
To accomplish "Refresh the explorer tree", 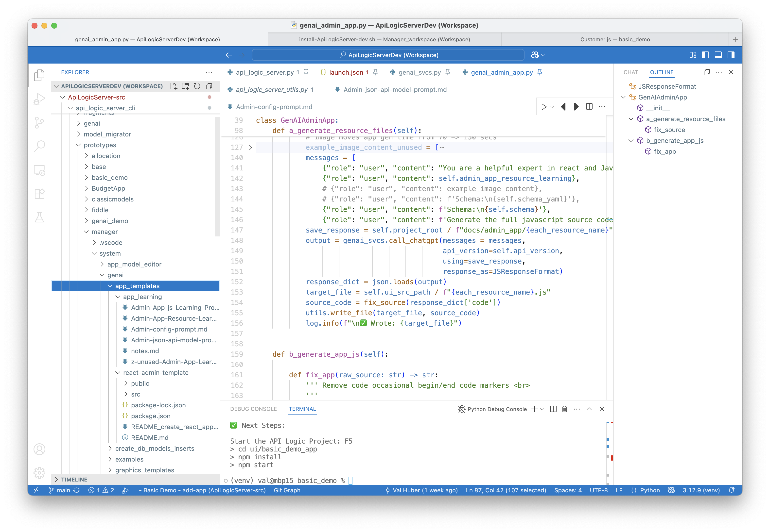I will point(197,86).
